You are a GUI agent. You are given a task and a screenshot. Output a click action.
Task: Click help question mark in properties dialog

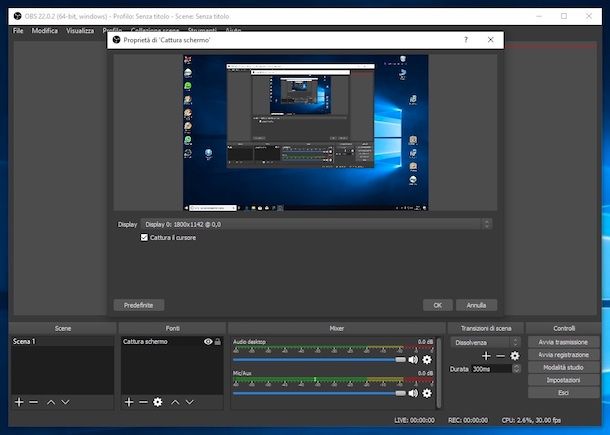tap(466, 40)
